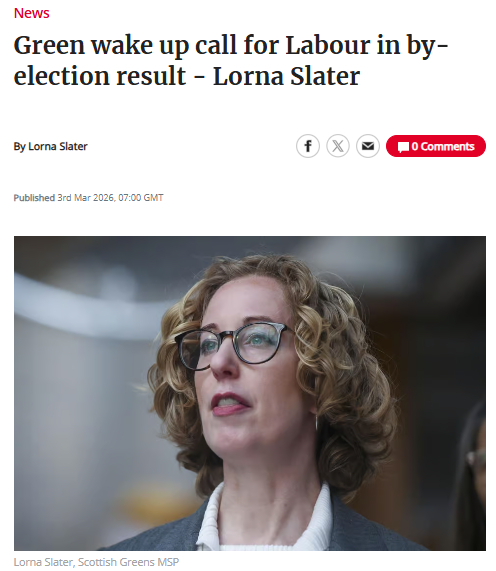Open the Lorna Slater article photo
Image resolution: width=496 pixels, height=571 pixels.
[250, 393]
